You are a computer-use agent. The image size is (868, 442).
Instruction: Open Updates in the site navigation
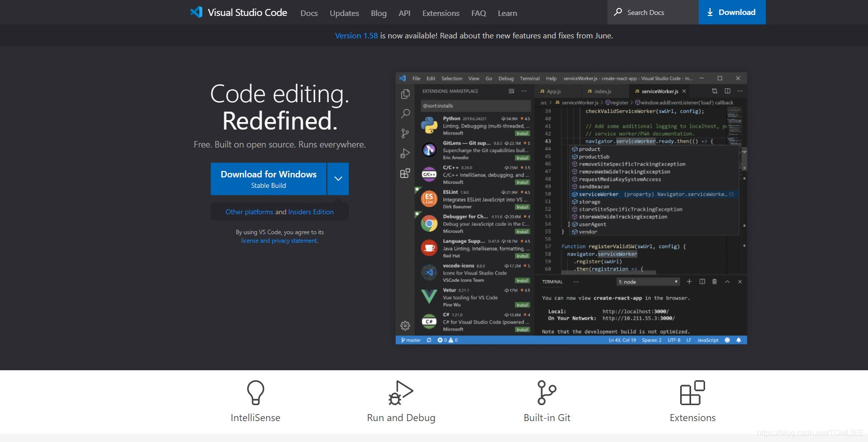click(x=344, y=13)
